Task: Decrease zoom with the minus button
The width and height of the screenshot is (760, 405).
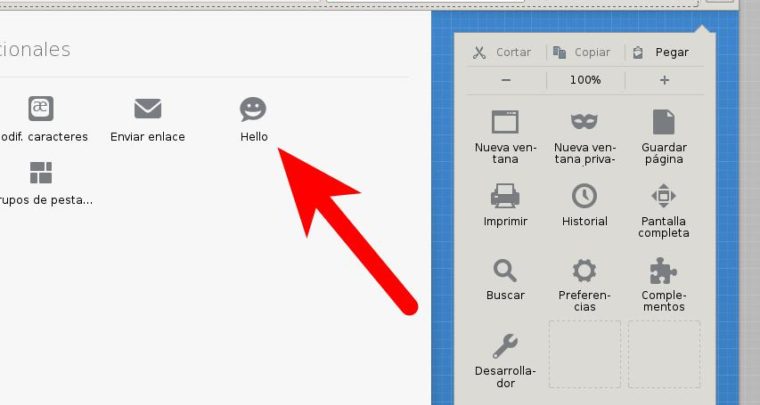Action: point(506,80)
